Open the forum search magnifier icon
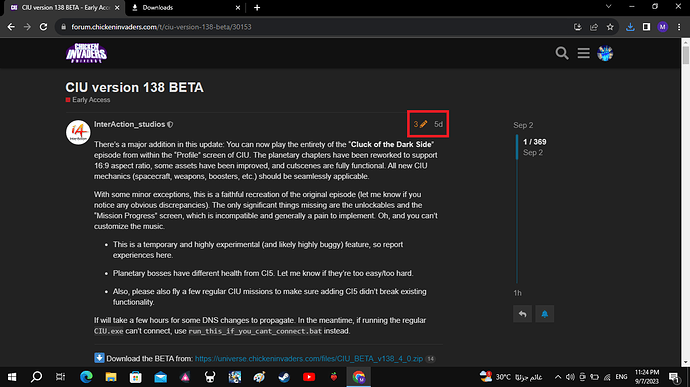The image size is (690, 387). click(x=562, y=53)
